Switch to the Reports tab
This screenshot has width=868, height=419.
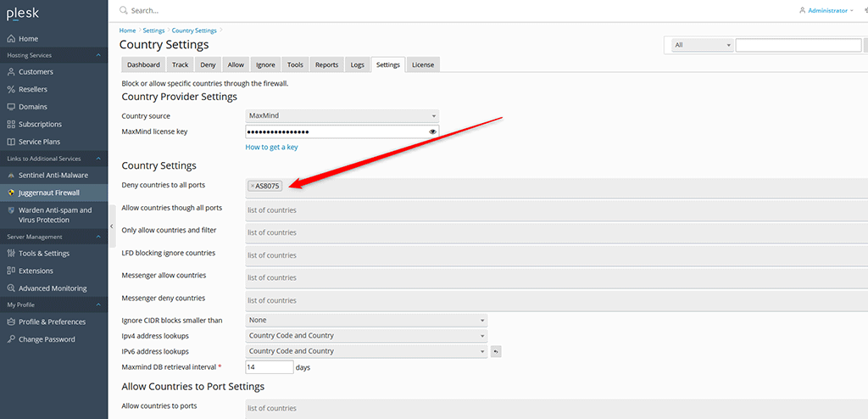tap(326, 64)
